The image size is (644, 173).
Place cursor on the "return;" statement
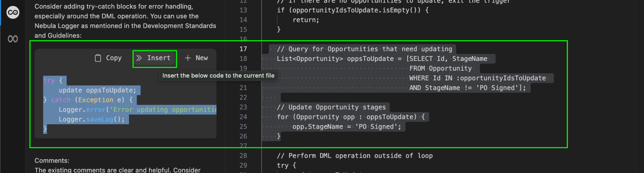[306, 20]
